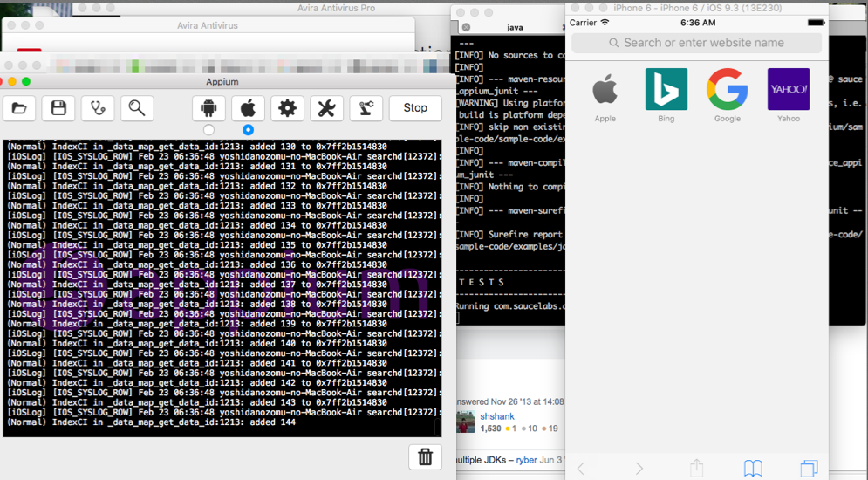This screenshot has width=868, height=480.
Task: Select the Android platform radio button
Action: coord(208,129)
